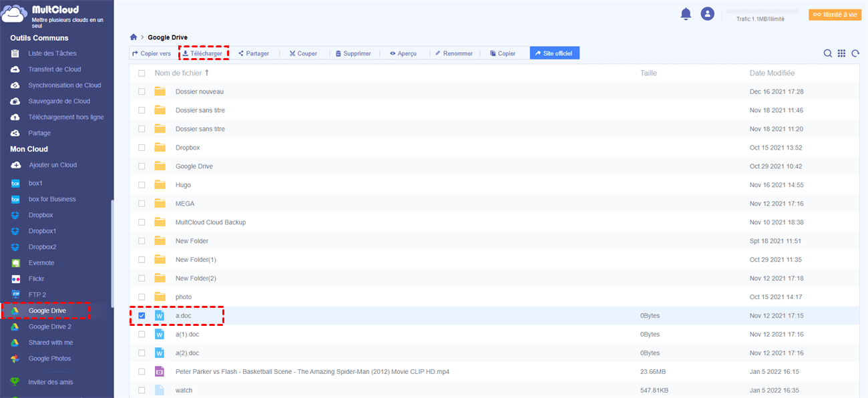Image resolution: width=868 pixels, height=398 pixels.
Task: Check the New Folder(1) checkbox
Action: (x=142, y=259)
